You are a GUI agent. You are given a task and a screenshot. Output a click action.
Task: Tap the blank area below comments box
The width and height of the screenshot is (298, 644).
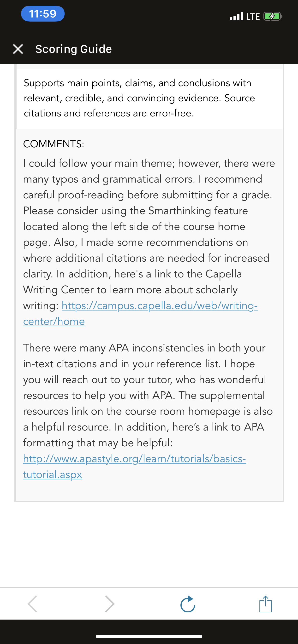point(149,544)
